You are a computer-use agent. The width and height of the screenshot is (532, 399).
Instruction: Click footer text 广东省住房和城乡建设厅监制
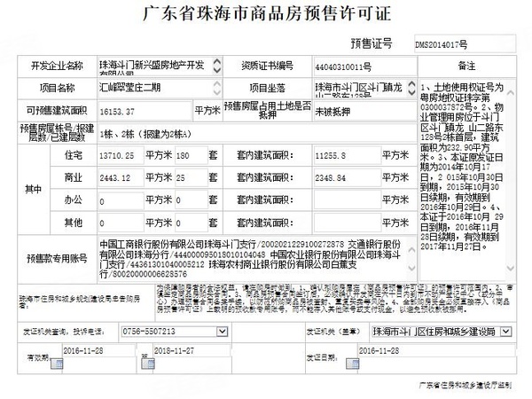[x=465, y=385]
